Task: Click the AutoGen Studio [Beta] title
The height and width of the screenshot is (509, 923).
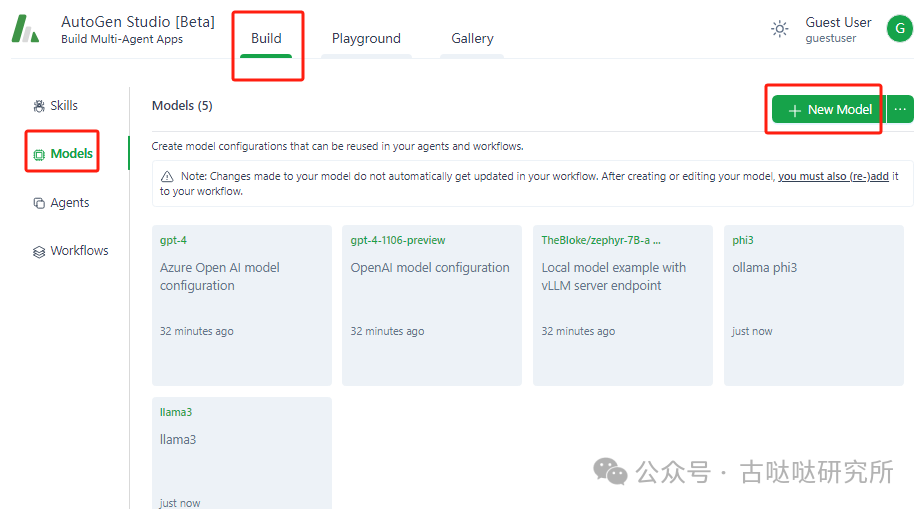Action: point(138,22)
